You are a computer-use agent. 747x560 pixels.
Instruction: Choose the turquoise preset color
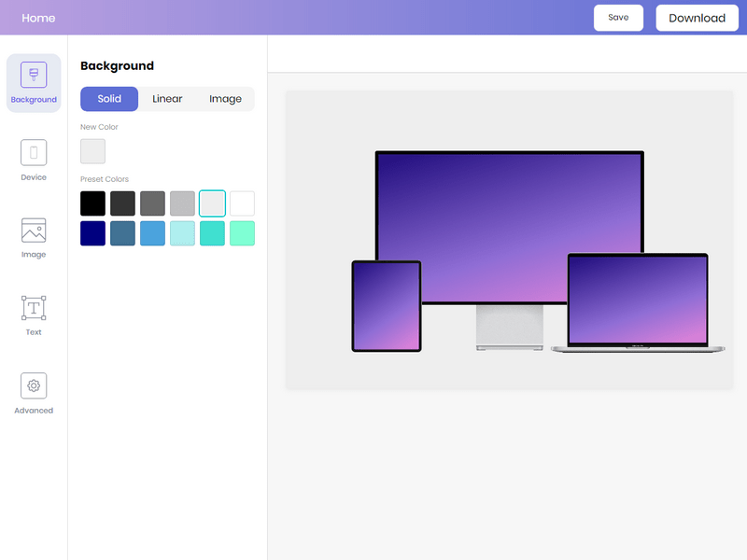pyautogui.click(x=213, y=233)
